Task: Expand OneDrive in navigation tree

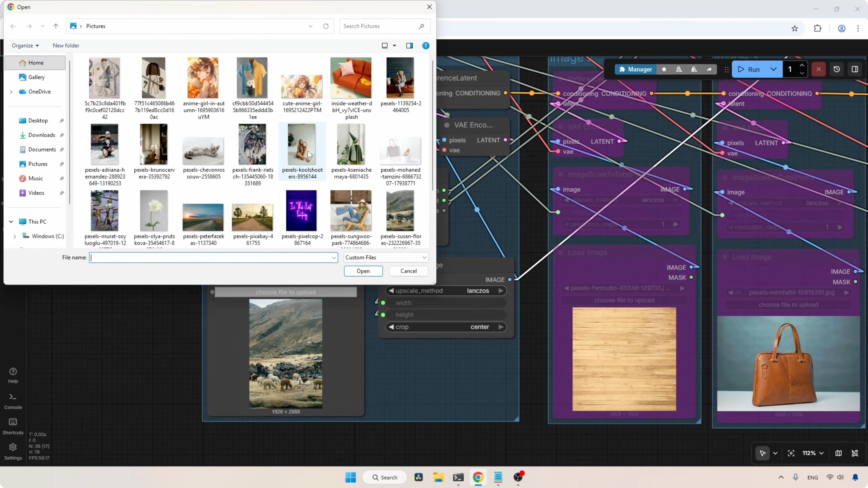Action: (x=11, y=92)
